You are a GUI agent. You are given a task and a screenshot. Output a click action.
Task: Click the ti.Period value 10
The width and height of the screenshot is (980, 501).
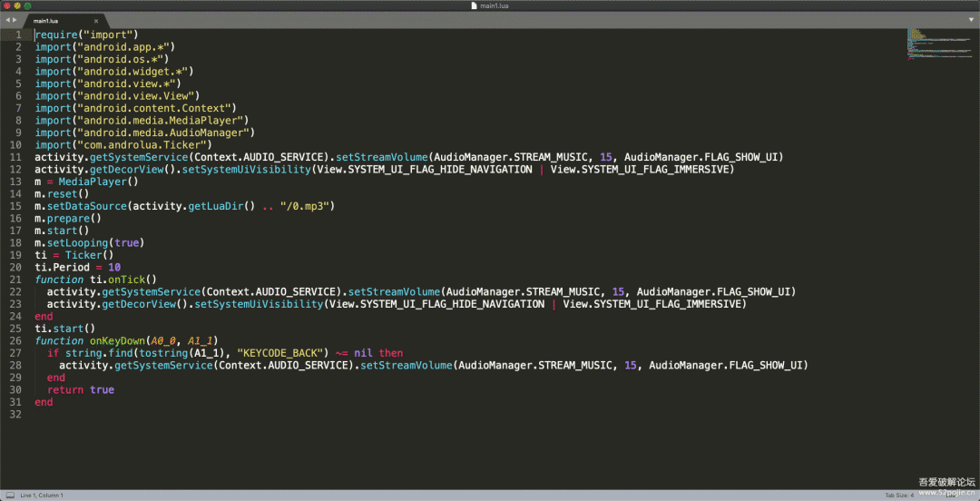tap(114, 267)
